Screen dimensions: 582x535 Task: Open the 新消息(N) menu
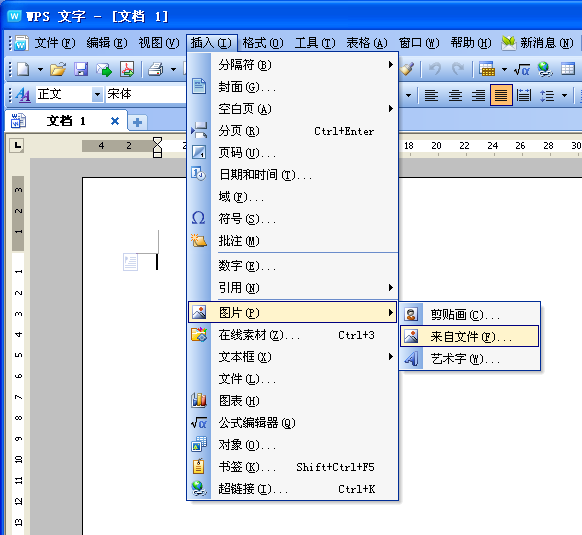tap(537, 43)
